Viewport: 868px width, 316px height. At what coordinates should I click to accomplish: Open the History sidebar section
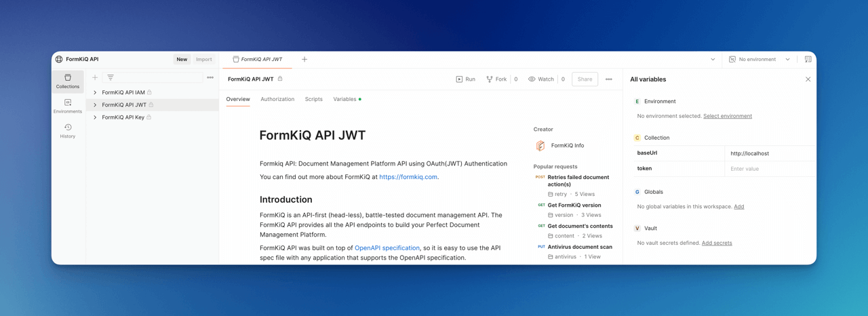68,131
